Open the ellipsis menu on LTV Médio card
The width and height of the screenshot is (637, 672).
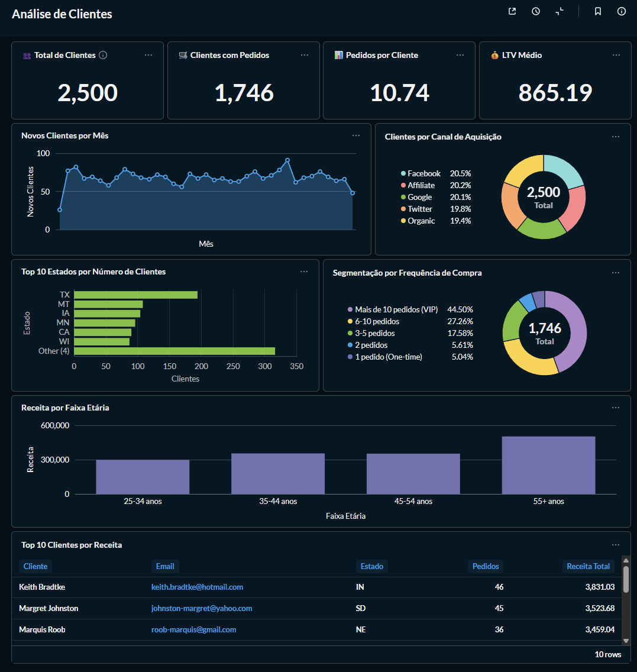(616, 54)
